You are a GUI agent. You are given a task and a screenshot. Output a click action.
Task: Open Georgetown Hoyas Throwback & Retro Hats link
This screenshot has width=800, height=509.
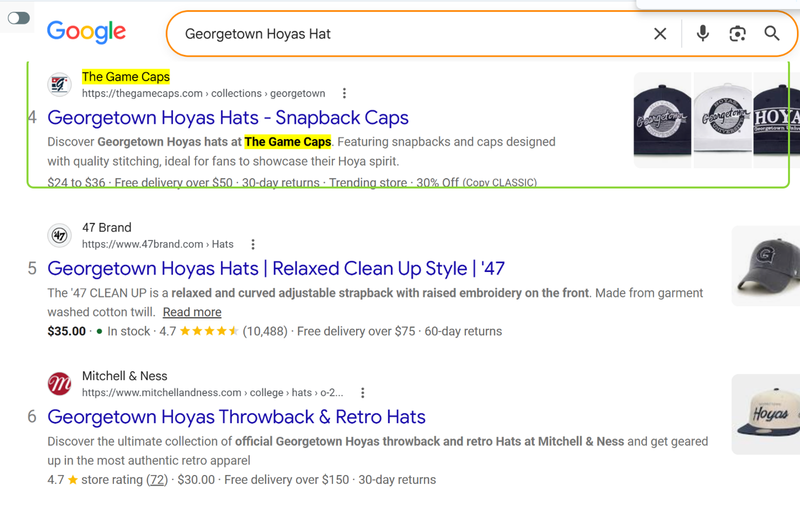pos(236,417)
